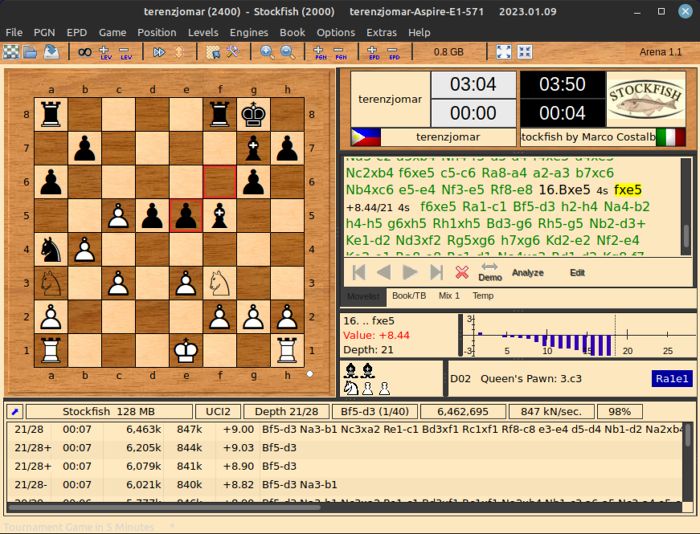Click the double-arrow move now icon
This screenshot has height=534, width=700.
[159, 52]
